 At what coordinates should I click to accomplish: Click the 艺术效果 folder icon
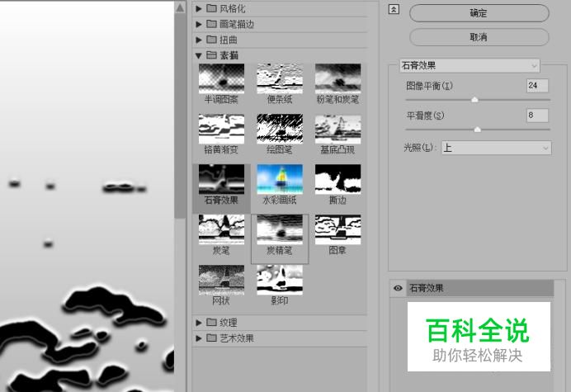[x=211, y=338]
